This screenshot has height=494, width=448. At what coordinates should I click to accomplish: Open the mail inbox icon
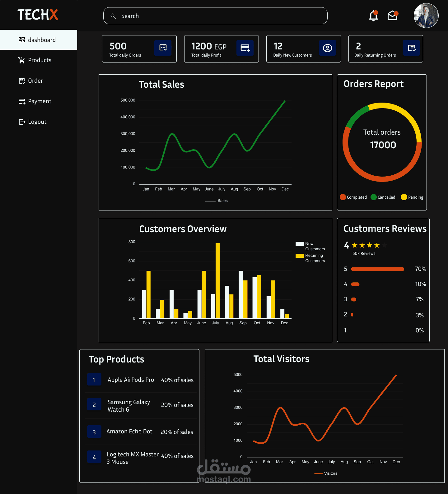(x=393, y=15)
